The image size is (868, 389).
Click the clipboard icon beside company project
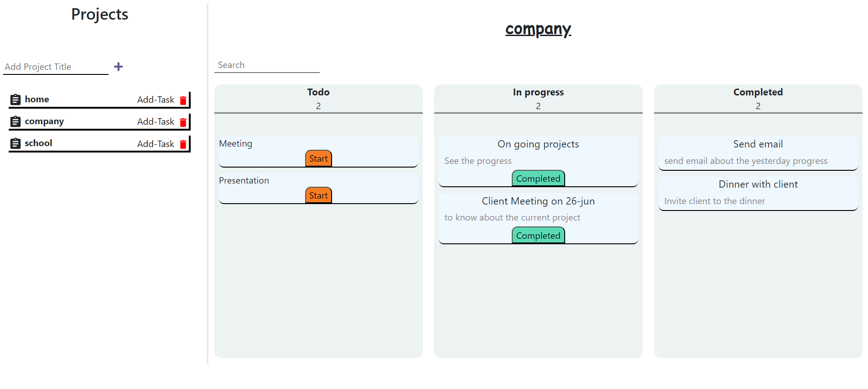coord(15,121)
